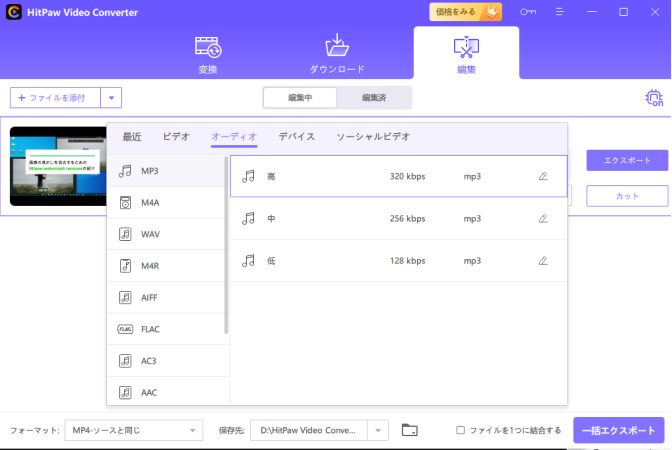Viewport: 672px width, 450px height.
Task: Click the M4R format label
Action: 150,266
